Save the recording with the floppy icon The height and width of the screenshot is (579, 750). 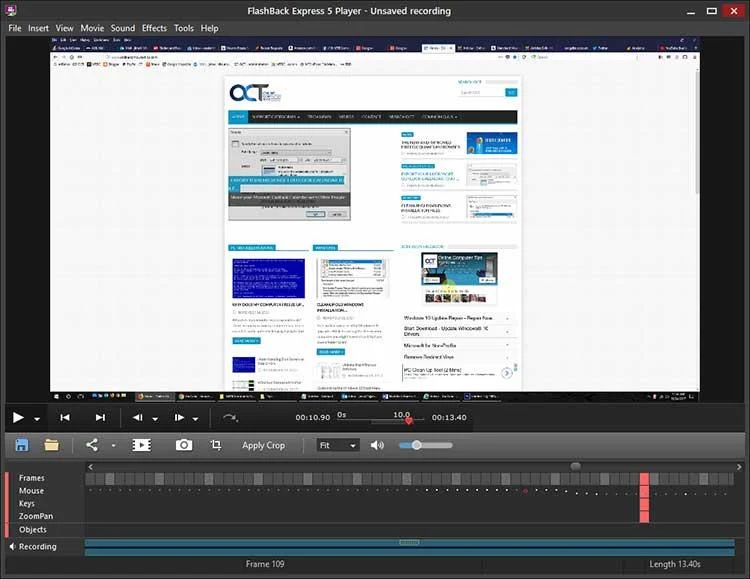click(x=22, y=445)
